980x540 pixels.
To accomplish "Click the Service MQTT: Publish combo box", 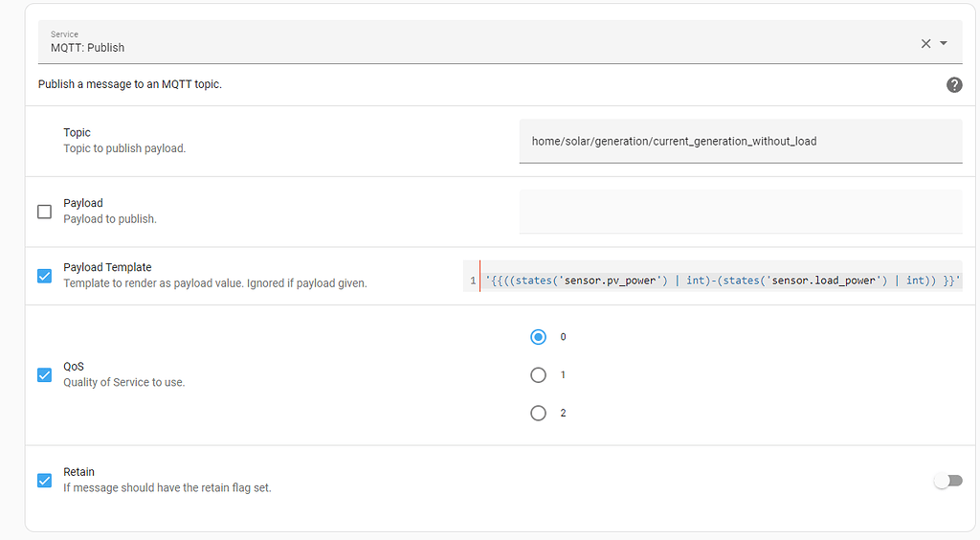I will 500,42.
